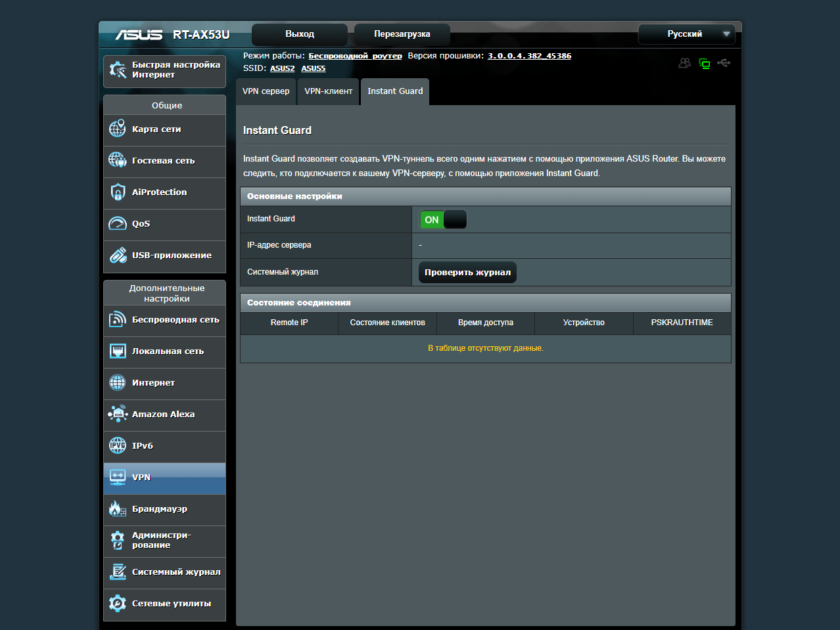Click the QoS gauge icon
The height and width of the screenshot is (630, 840).
[118, 223]
